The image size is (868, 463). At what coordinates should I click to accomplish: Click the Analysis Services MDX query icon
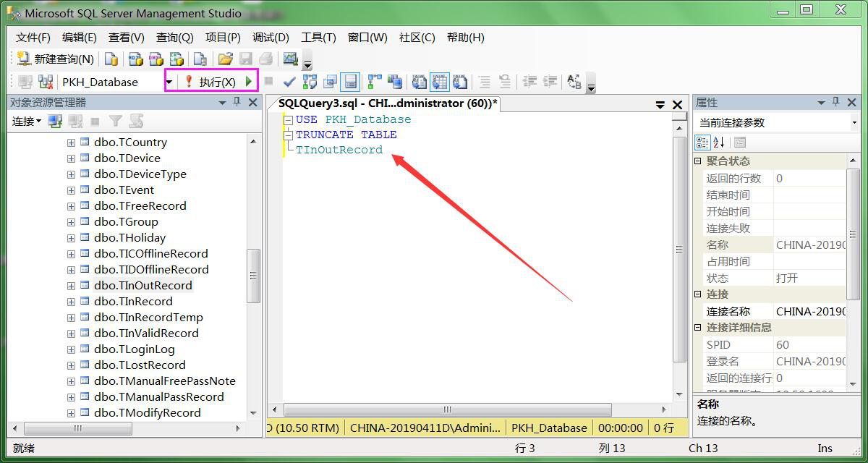click(135, 59)
